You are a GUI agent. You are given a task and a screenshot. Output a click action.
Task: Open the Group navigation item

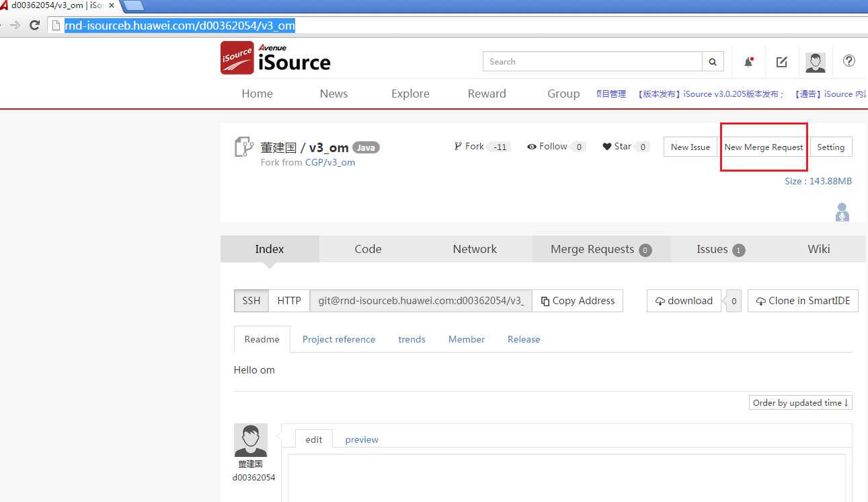tap(563, 94)
